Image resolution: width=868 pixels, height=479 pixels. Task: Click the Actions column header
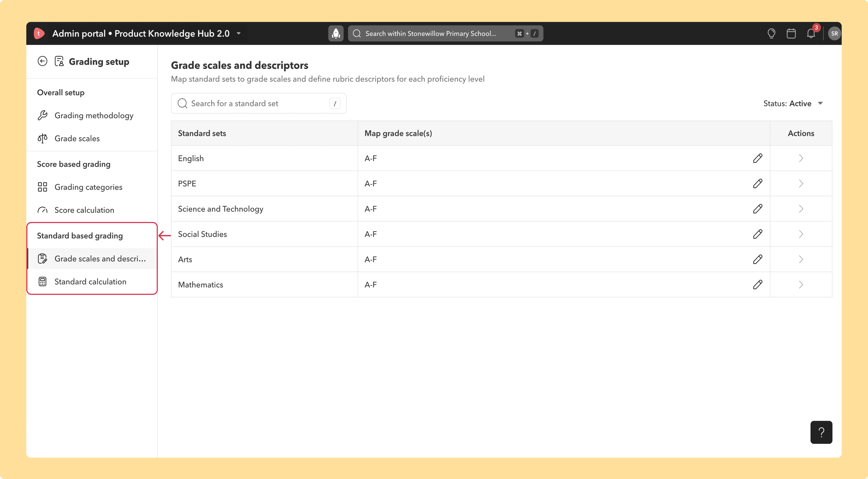[x=801, y=133]
